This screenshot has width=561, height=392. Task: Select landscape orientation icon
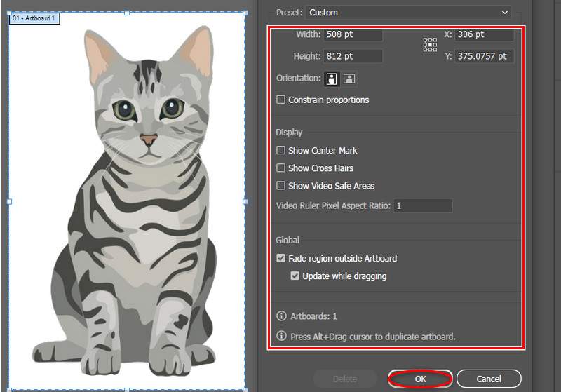(x=349, y=79)
